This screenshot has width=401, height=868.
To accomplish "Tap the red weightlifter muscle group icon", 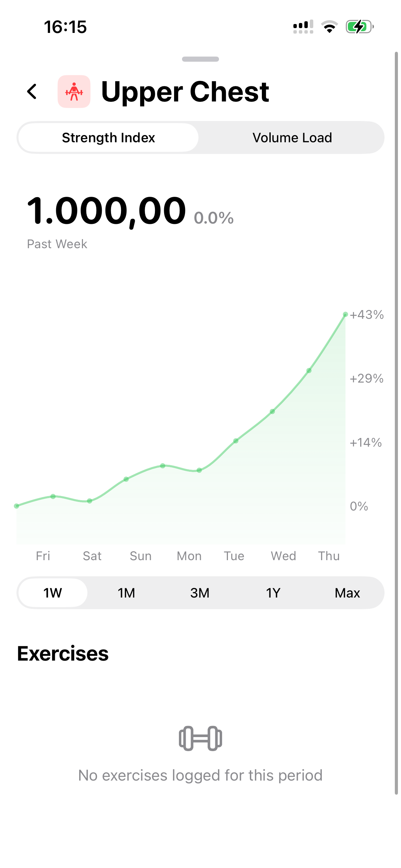I will pyautogui.click(x=74, y=92).
